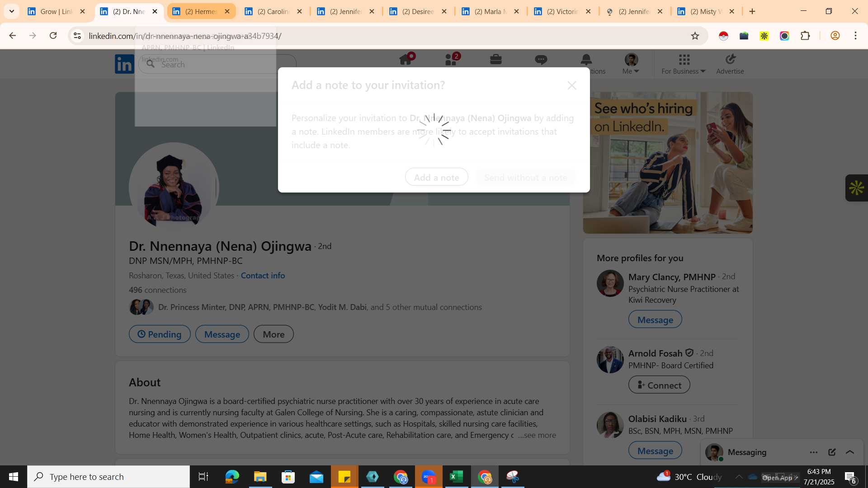868x488 pixels.
Task: Open a new browser tab
Action: 752,11
